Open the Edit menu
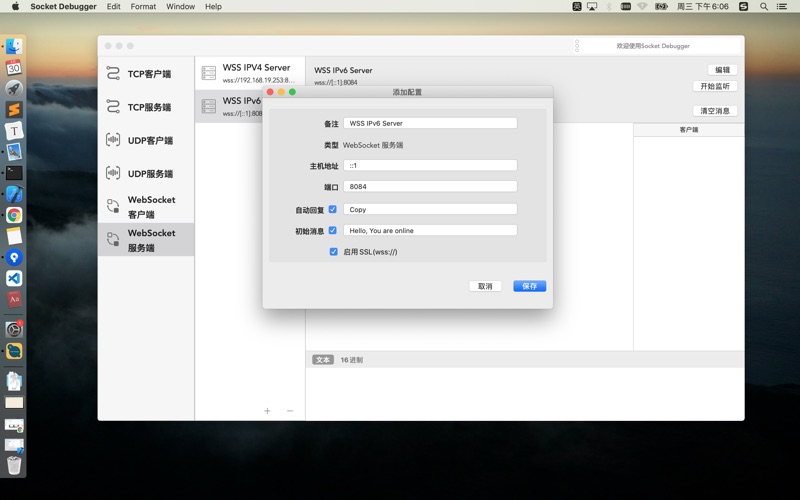The image size is (800, 500). [113, 7]
